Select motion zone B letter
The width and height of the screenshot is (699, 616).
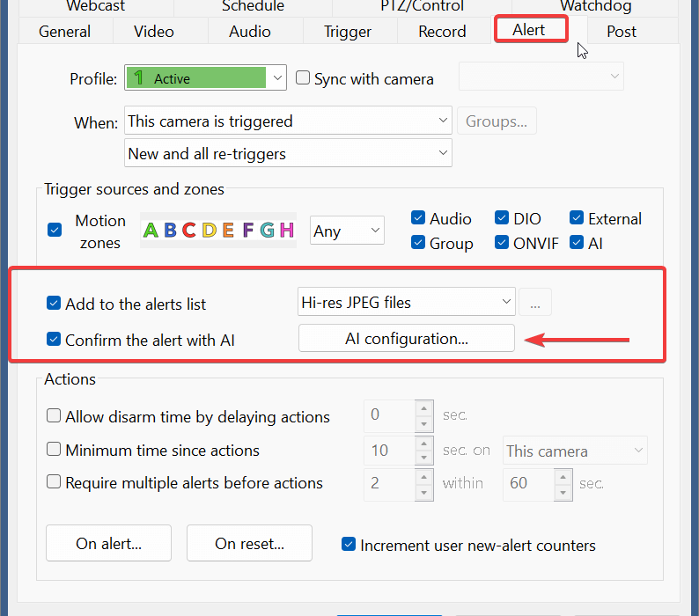point(170,231)
